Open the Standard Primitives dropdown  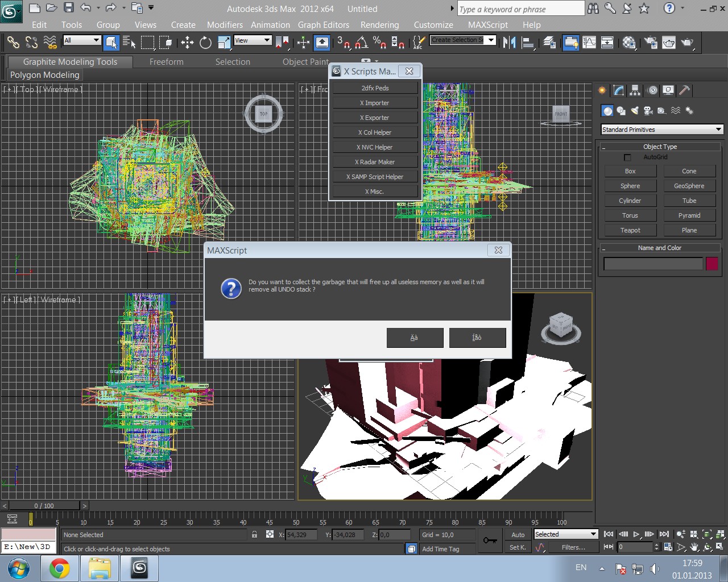(662, 130)
